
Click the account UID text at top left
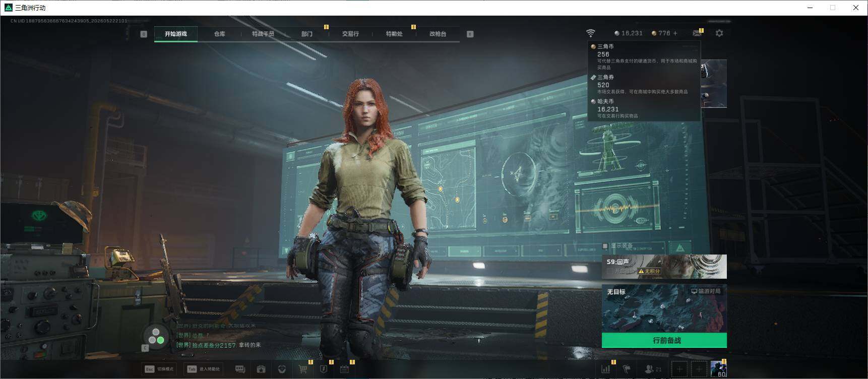coord(69,21)
